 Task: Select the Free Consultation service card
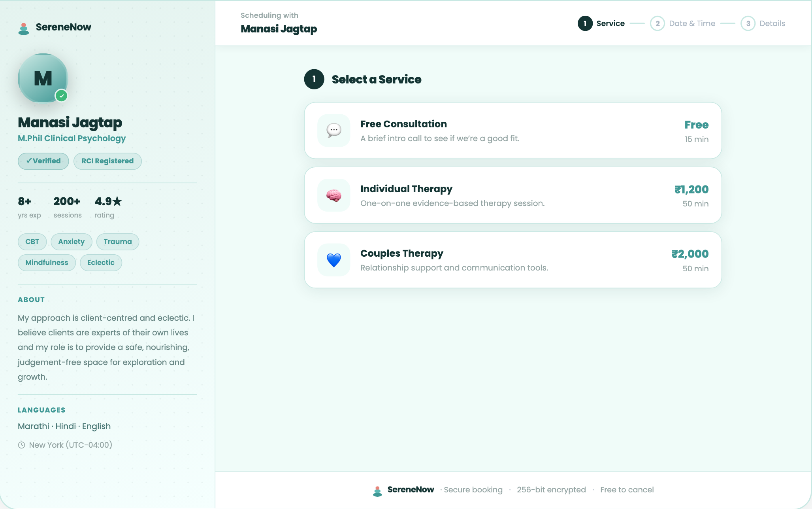pos(513,131)
